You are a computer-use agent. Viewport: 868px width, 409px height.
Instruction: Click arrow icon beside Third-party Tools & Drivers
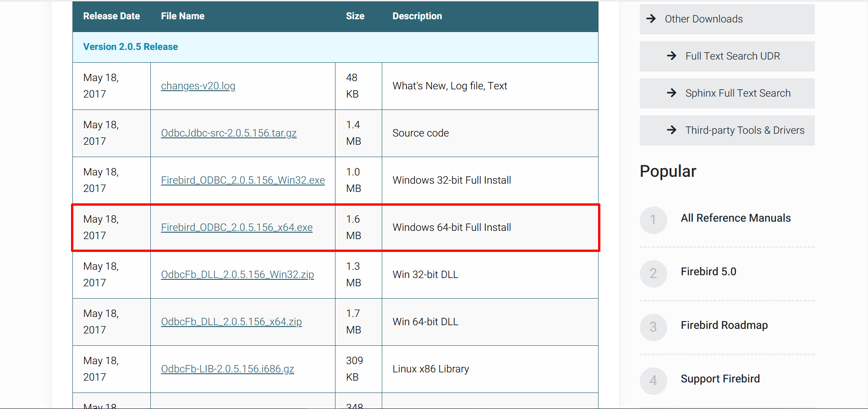(x=671, y=130)
